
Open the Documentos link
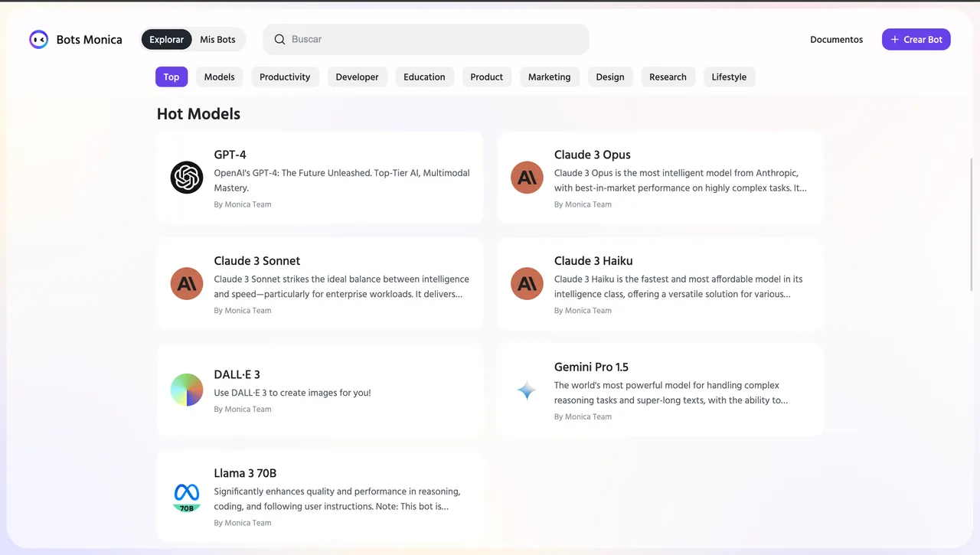coord(837,40)
